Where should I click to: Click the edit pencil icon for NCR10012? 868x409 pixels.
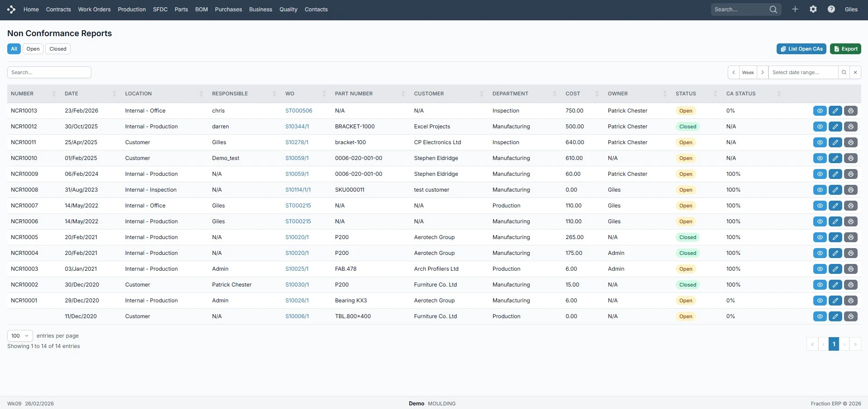(835, 127)
